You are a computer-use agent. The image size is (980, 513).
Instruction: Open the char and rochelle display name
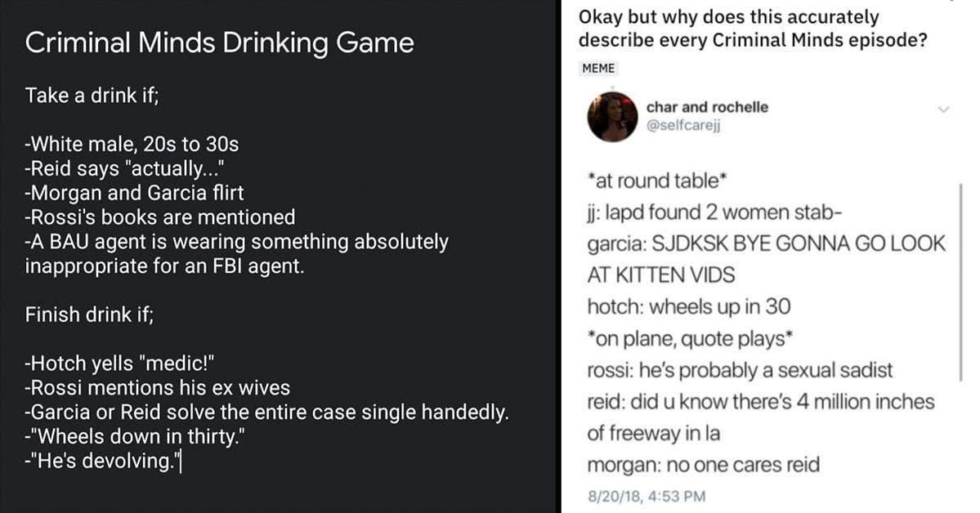click(707, 107)
